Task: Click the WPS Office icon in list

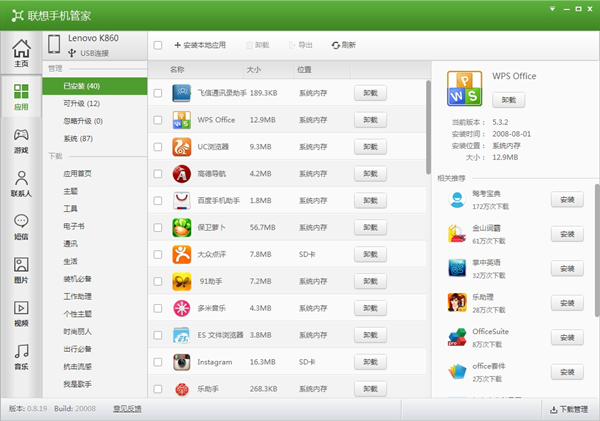Action: 181,120
